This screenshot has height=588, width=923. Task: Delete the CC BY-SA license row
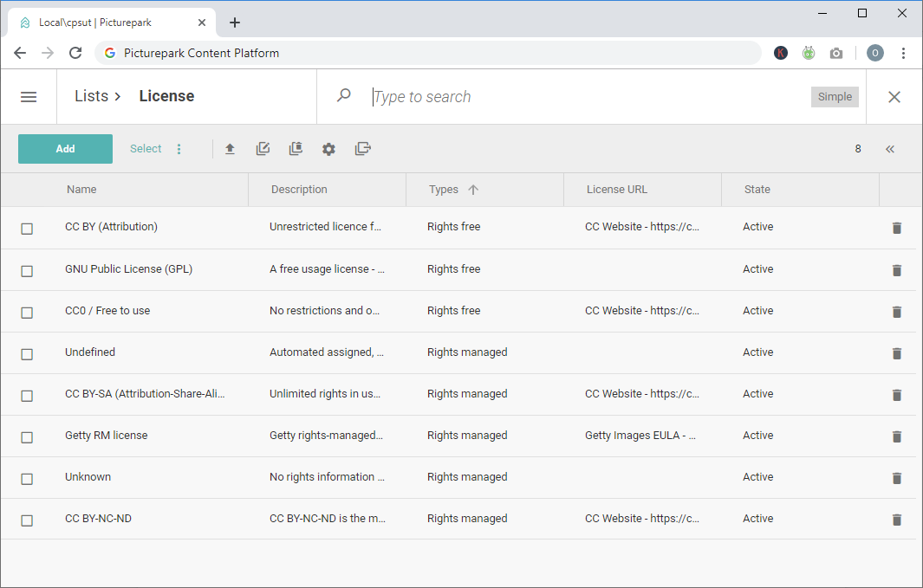tap(896, 395)
